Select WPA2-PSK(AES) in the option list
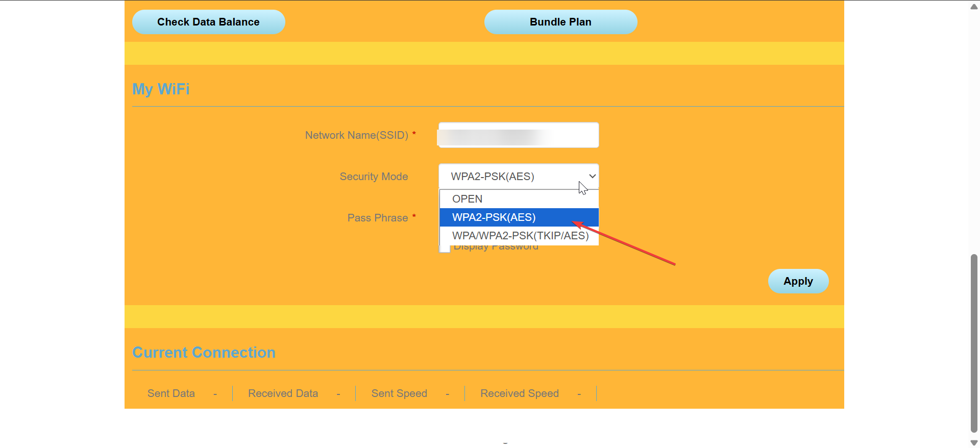Viewport: 980px width, 448px height. point(519,217)
